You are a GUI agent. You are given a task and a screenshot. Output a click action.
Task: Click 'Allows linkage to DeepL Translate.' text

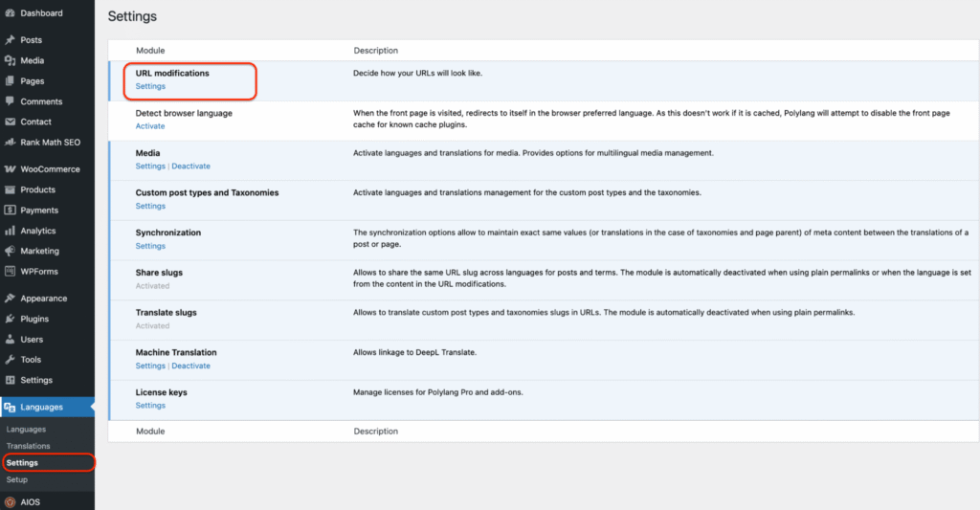tap(415, 352)
